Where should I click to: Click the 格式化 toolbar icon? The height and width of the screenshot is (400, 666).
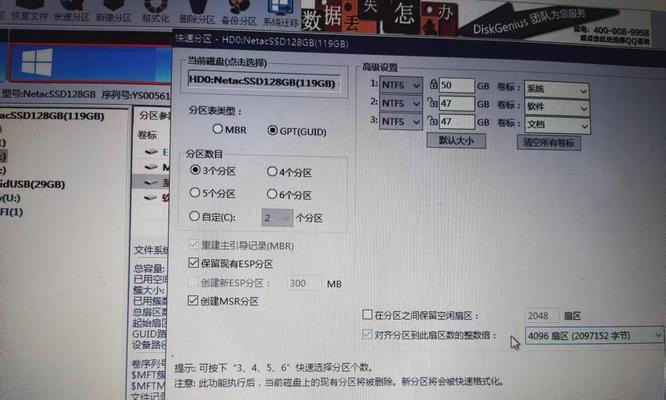click(x=155, y=11)
